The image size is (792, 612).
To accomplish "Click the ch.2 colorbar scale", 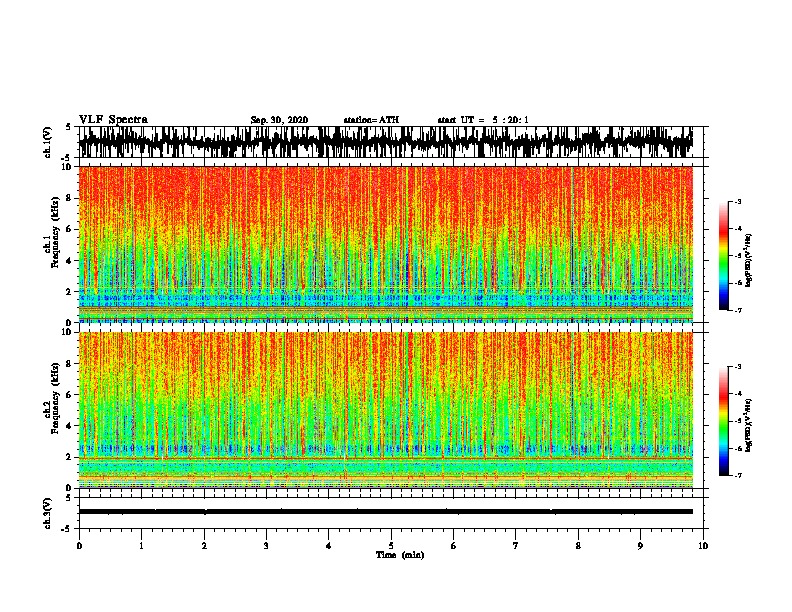I will point(724,421).
